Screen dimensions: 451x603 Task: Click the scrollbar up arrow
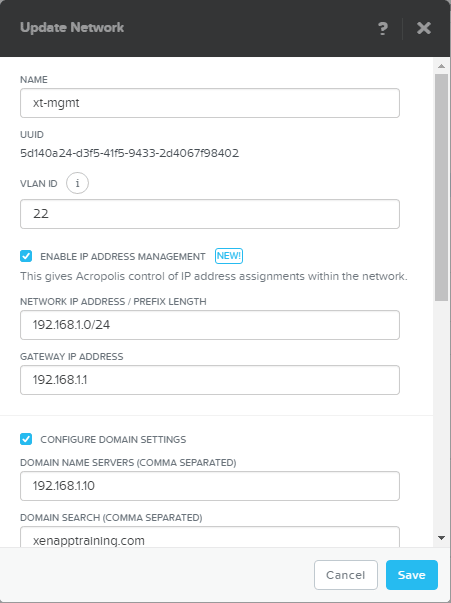click(x=441, y=66)
